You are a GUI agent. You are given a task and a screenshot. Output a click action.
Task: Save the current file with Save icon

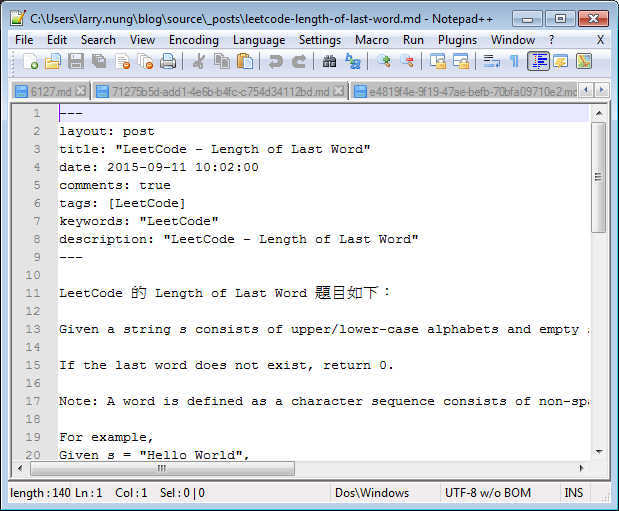[x=76, y=62]
